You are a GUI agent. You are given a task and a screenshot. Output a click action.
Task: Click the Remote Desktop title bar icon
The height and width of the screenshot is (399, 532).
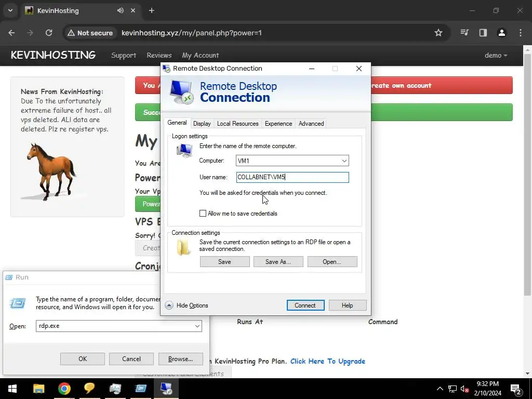click(x=166, y=69)
